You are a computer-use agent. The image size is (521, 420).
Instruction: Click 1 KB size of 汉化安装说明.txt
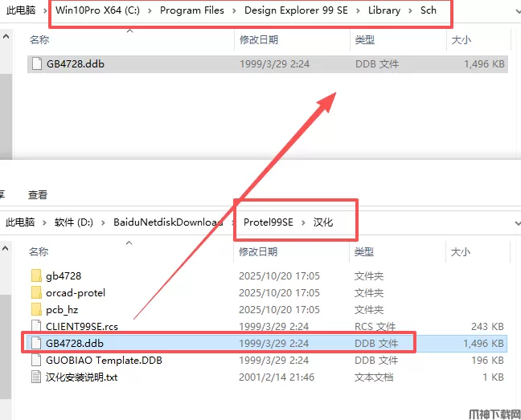493,377
